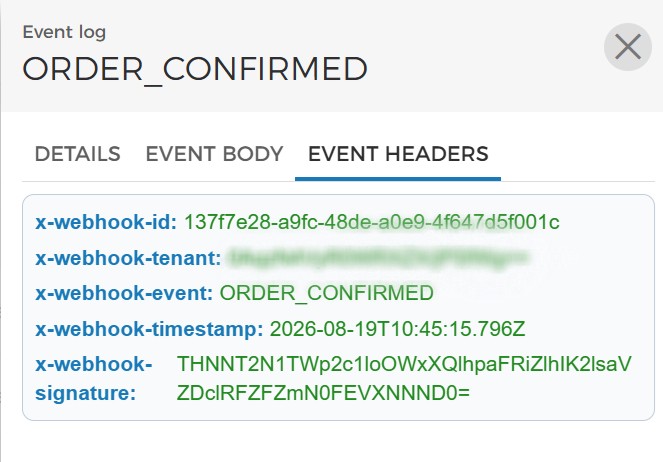This screenshot has height=462, width=663.
Task: Open the EVENT BODY tab
Action: pos(214,154)
